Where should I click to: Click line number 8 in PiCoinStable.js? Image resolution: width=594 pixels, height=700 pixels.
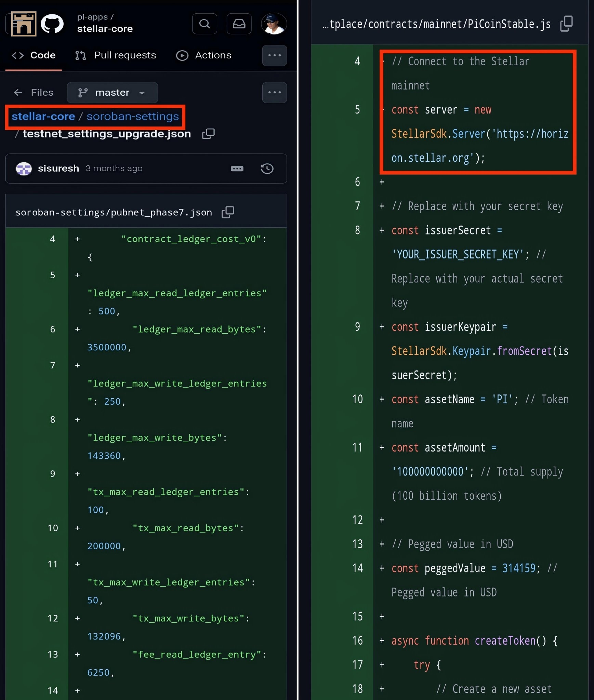click(357, 230)
